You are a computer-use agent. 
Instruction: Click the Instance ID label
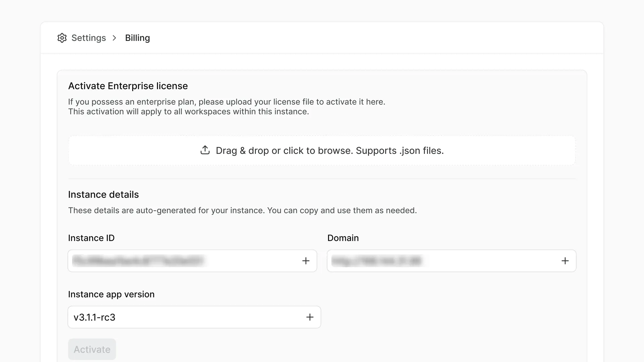tap(91, 238)
